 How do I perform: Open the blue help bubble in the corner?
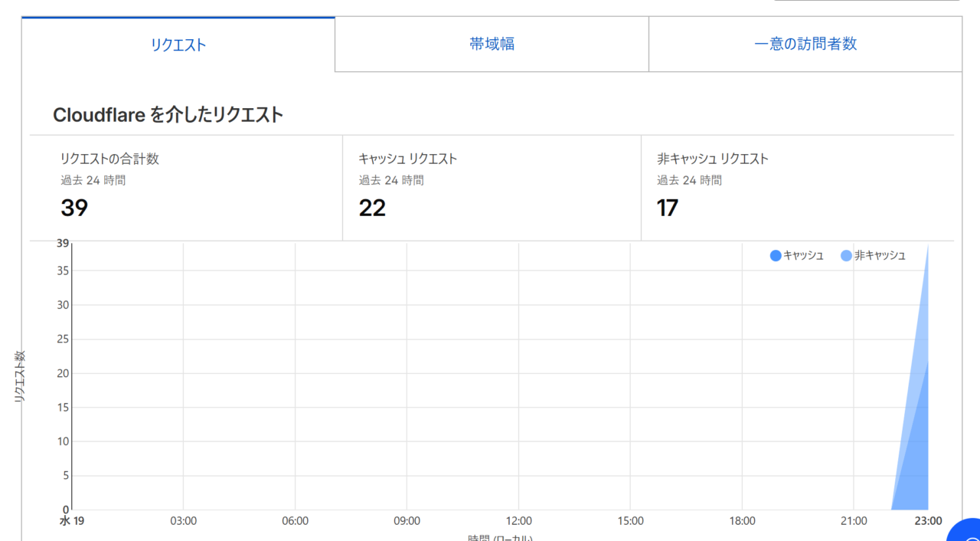coord(966,533)
